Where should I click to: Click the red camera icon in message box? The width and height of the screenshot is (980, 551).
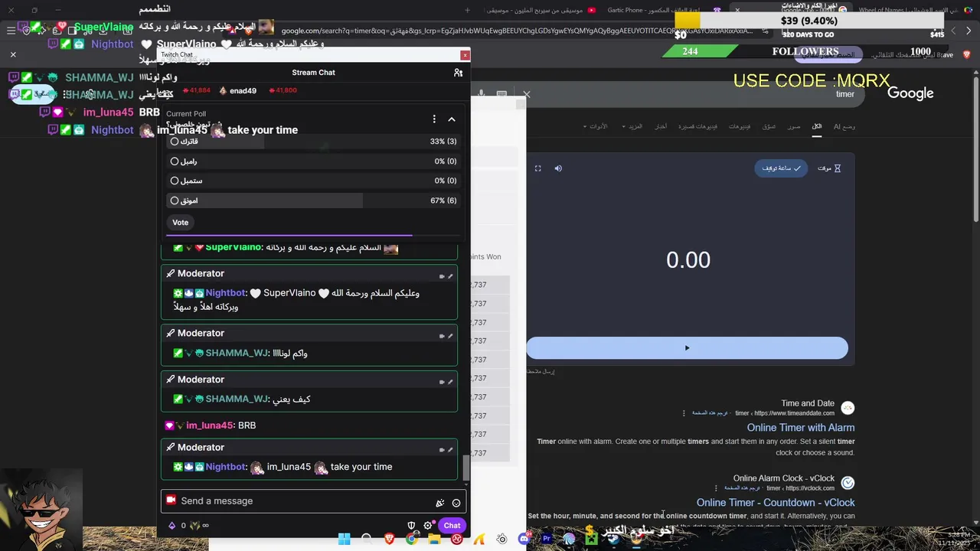pos(171,500)
